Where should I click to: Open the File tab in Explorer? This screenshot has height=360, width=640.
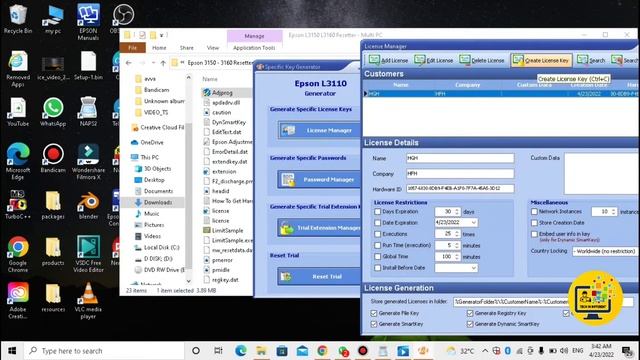pyautogui.click(x=133, y=48)
